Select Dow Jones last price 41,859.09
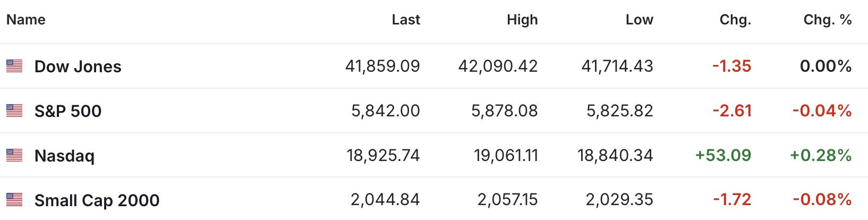The width and height of the screenshot is (868, 220). tap(382, 66)
